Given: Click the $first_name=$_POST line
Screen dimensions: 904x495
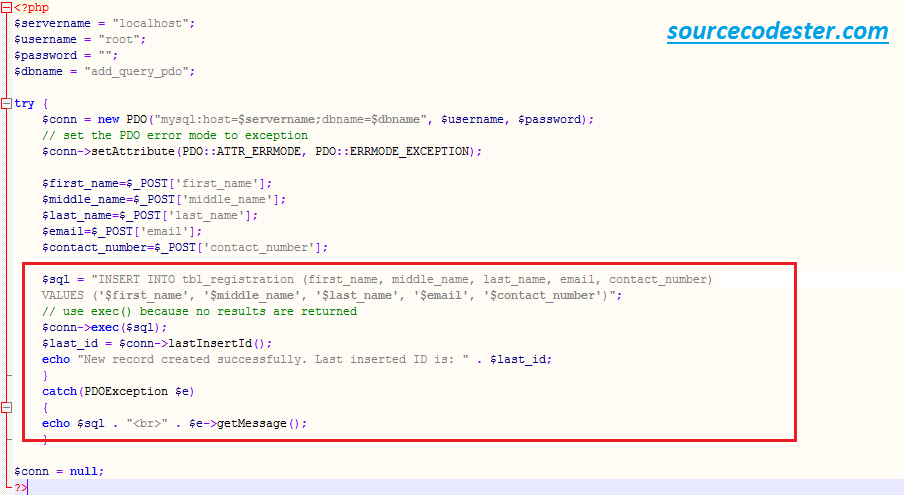Looking at the screenshot, I should point(157,183).
